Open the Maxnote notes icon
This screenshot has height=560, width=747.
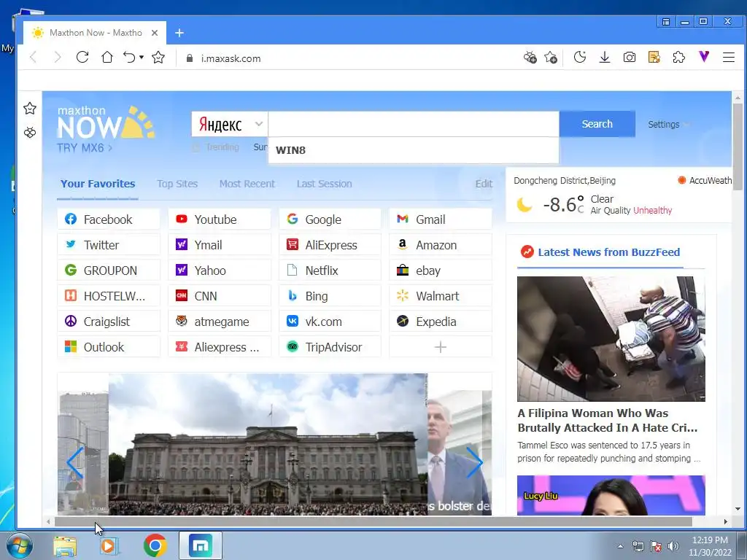(x=654, y=58)
